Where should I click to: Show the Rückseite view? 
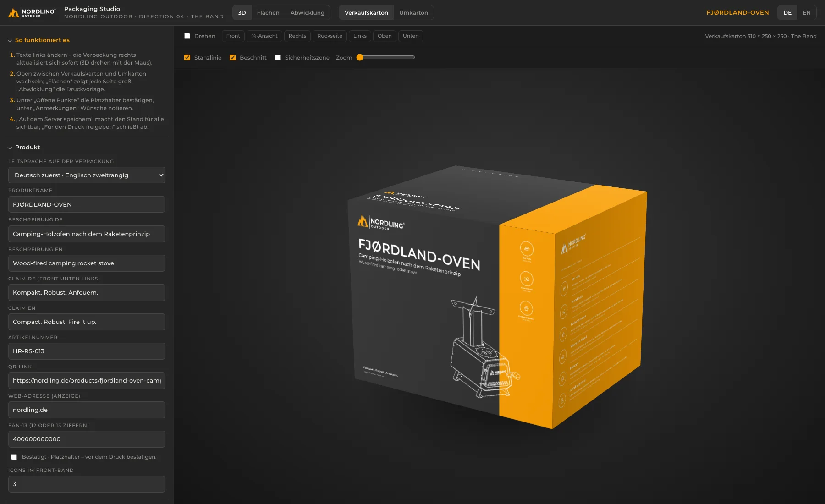[x=330, y=36]
